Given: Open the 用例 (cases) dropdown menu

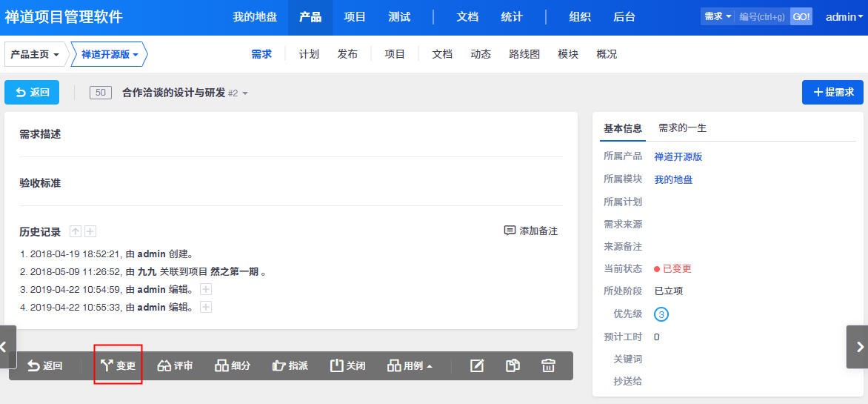Looking at the screenshot, I should 410,365.
